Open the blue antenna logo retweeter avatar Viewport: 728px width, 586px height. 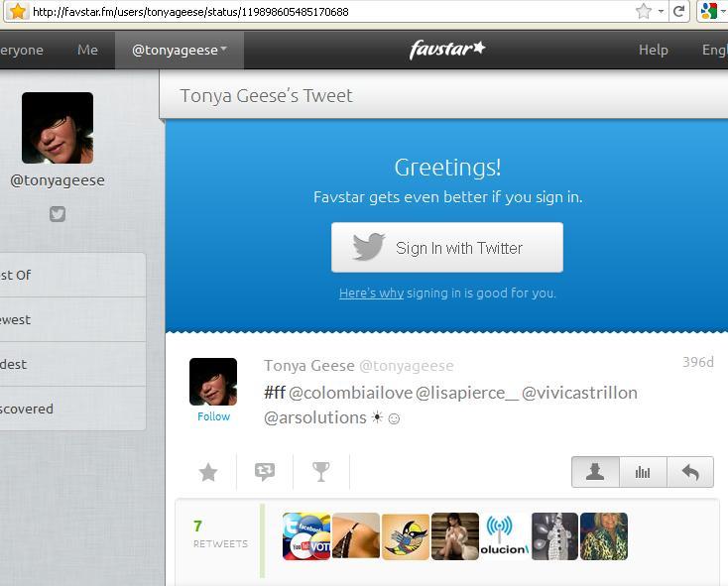point(505,536)
